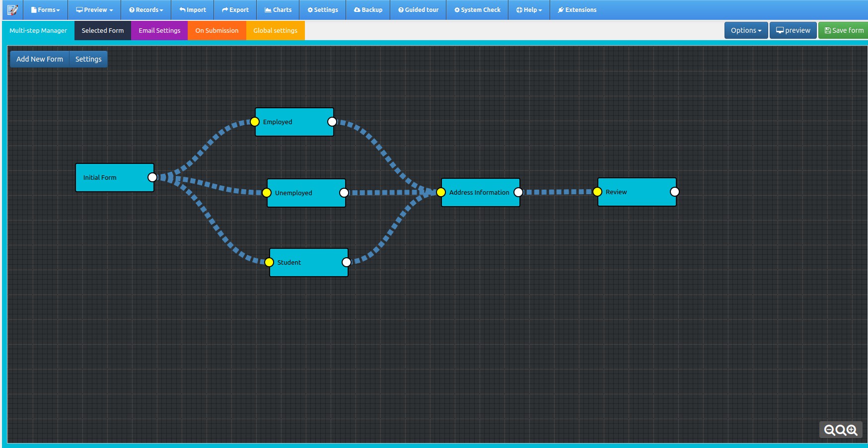Click the white output port on Initial Form
Screen dimensions: 868x448
tap(152, 177)
